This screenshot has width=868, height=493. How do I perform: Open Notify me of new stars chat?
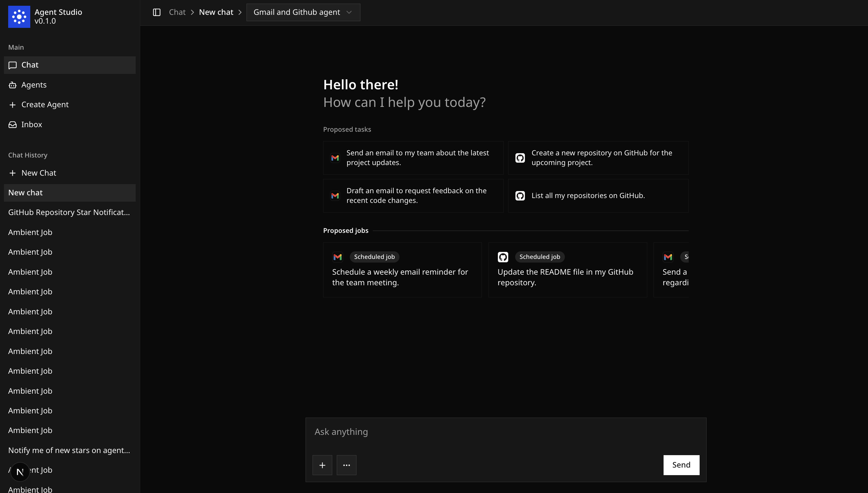[69, 450]
